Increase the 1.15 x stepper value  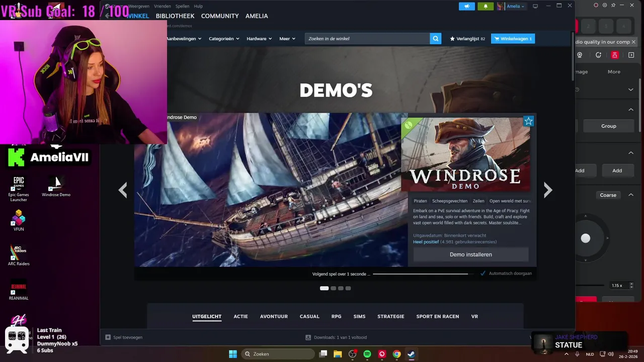pyautogui.click(x=631, y=283)
